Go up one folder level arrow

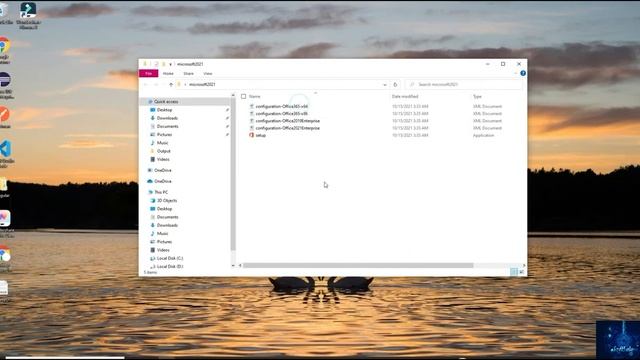click(x=171, y=84)
